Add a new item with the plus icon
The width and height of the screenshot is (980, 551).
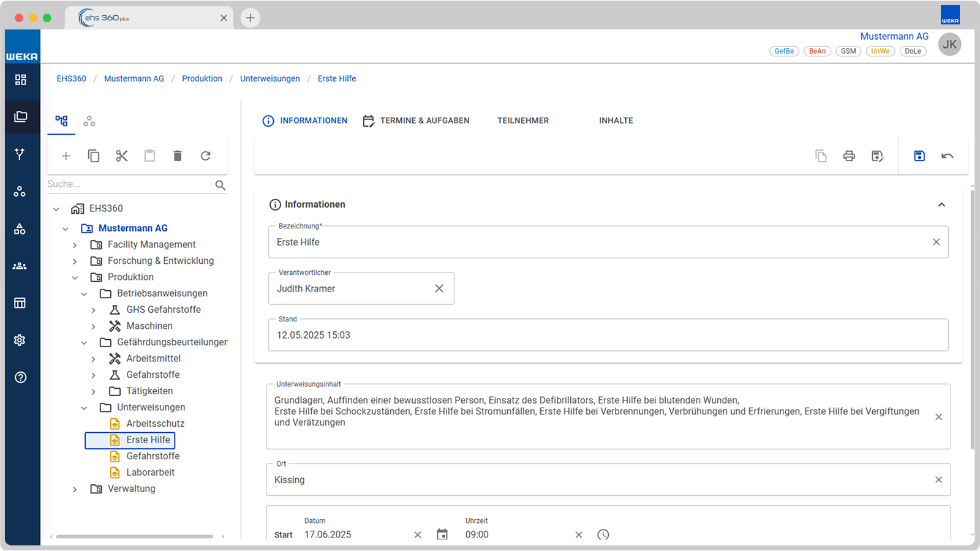(66, 156)
